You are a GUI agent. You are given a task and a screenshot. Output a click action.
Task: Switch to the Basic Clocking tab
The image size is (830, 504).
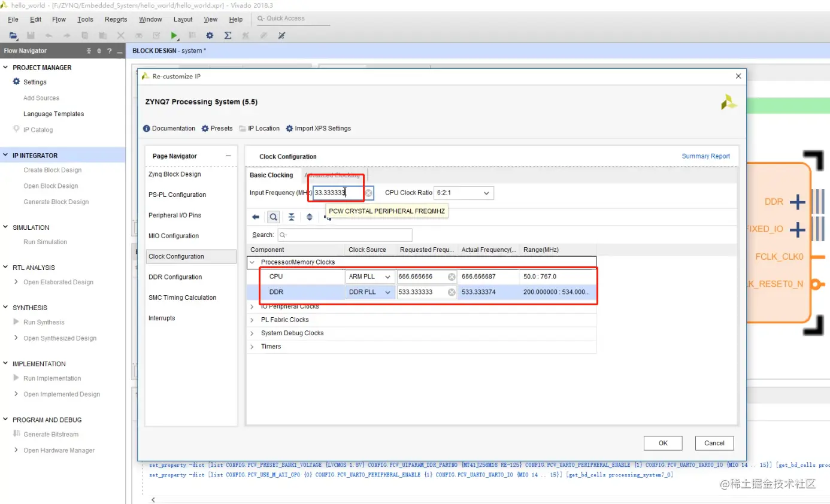click(x=271, y=175)
